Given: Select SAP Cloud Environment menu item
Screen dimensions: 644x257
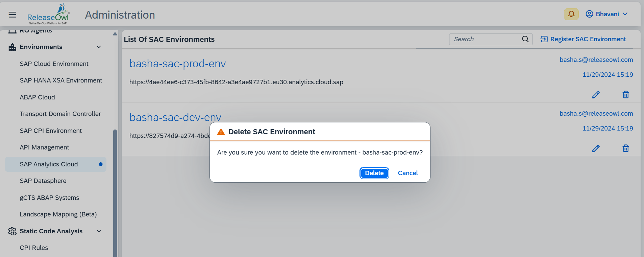Looking at the screenshot, I should click(x=54, y=64).
